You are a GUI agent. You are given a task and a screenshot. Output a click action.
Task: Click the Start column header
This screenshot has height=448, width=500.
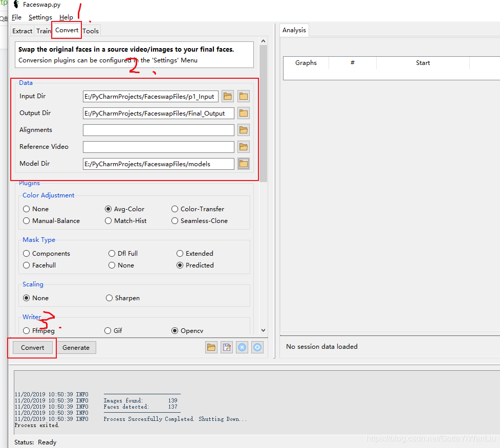click(x=423, y=63)
